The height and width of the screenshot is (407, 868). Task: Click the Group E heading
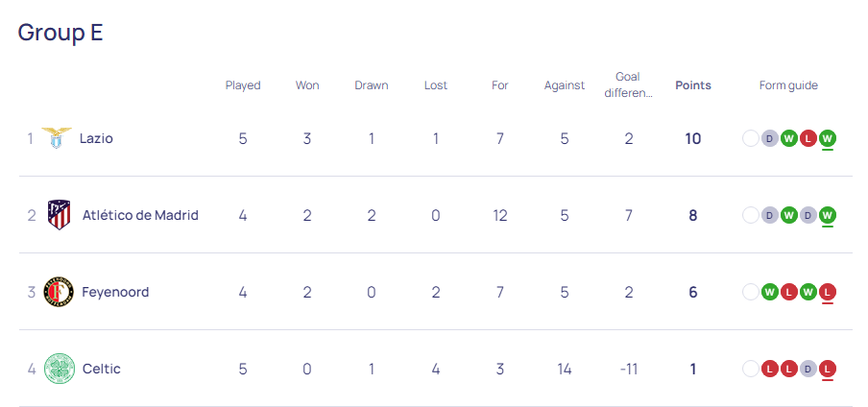click(60, 33)
